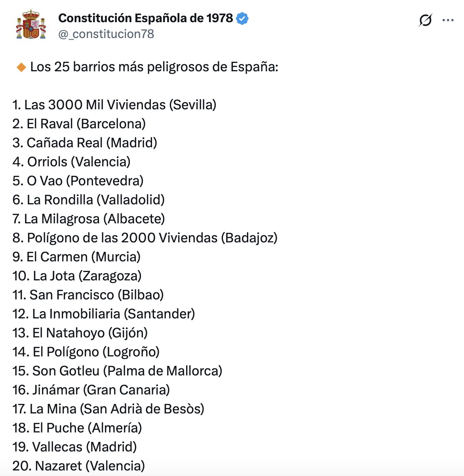Open the Spanish coat of arms avatar

(x=31, y=25)
